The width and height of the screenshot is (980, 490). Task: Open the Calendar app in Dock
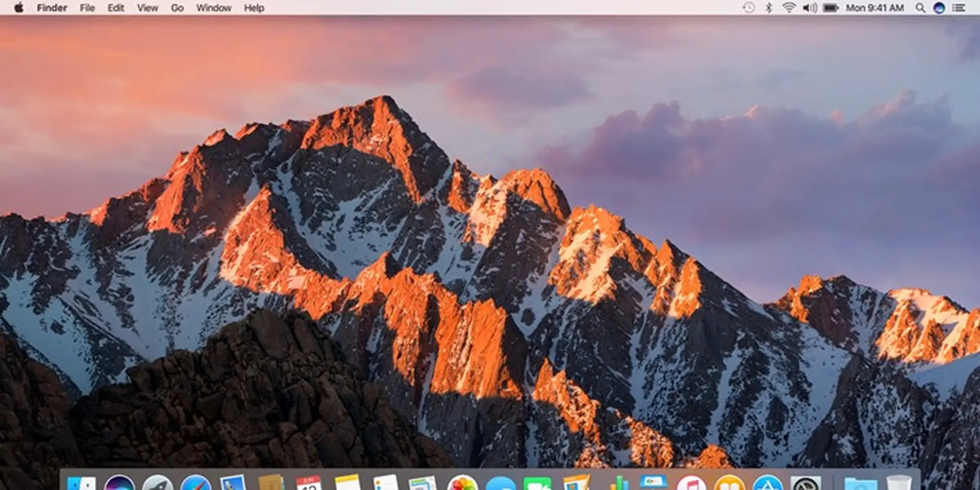pyautogui.click(x=309, y=484)
